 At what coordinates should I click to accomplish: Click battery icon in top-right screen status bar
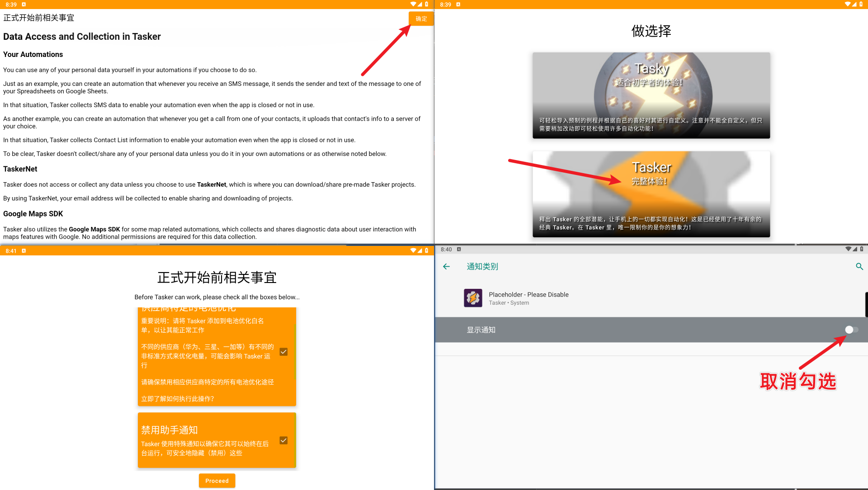[x=861, y=4]
